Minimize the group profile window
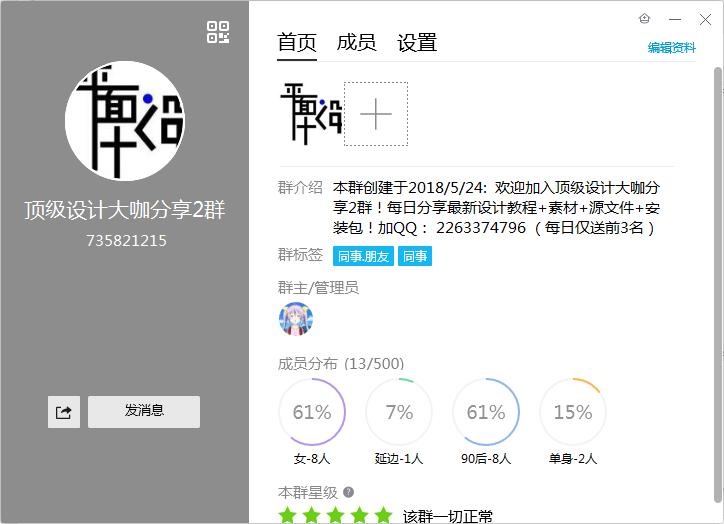Viewport: 724px width, 524px height. [x=675, y=19]
